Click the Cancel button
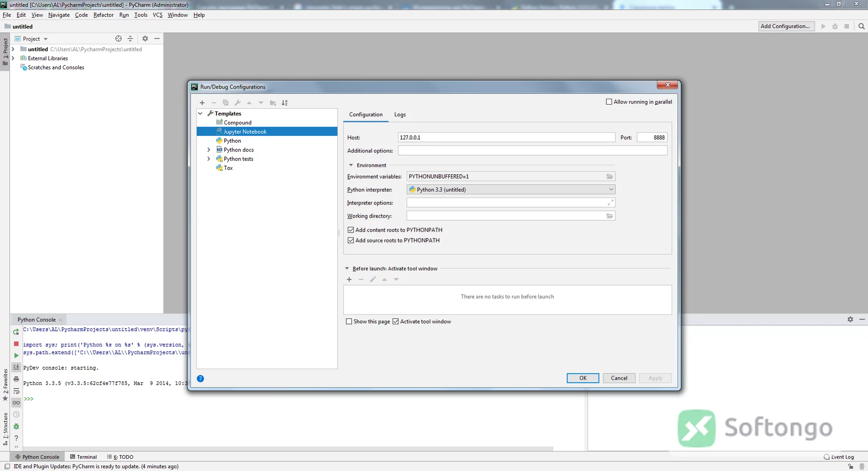868x471 pixels. click(619, 378)
